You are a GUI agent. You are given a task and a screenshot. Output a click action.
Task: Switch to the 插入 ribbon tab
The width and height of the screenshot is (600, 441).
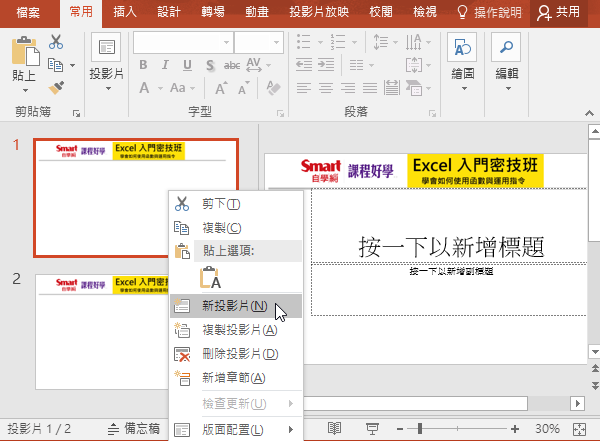[x=125, y=12]
